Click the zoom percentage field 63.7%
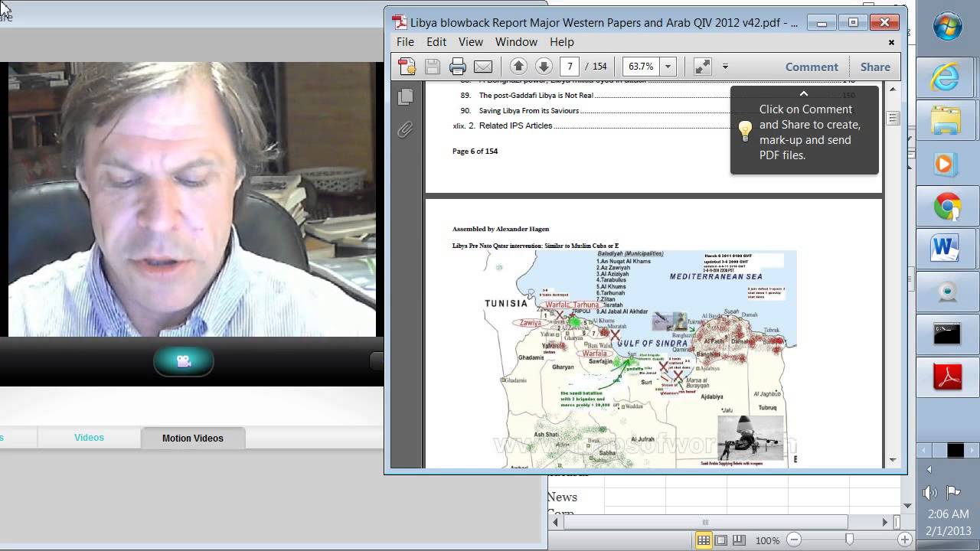This screenshot has height=551, width=980. [641, 67]
